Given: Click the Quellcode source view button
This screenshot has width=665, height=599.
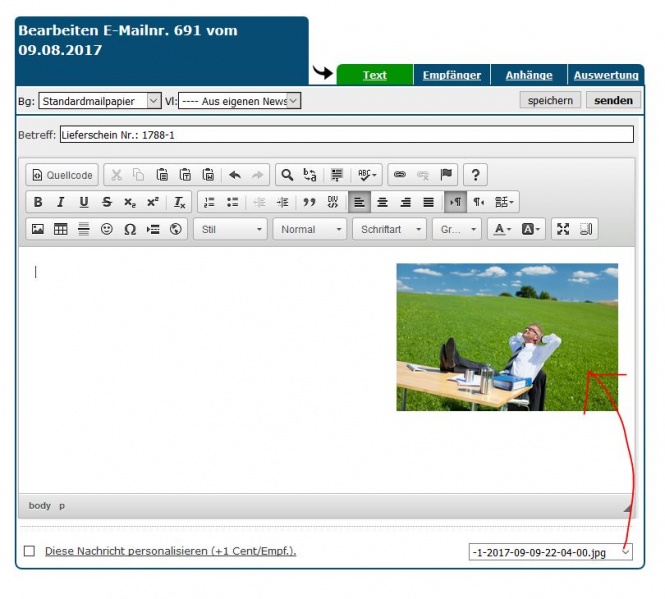Looking at the screenshot, I should click(62, 175).
